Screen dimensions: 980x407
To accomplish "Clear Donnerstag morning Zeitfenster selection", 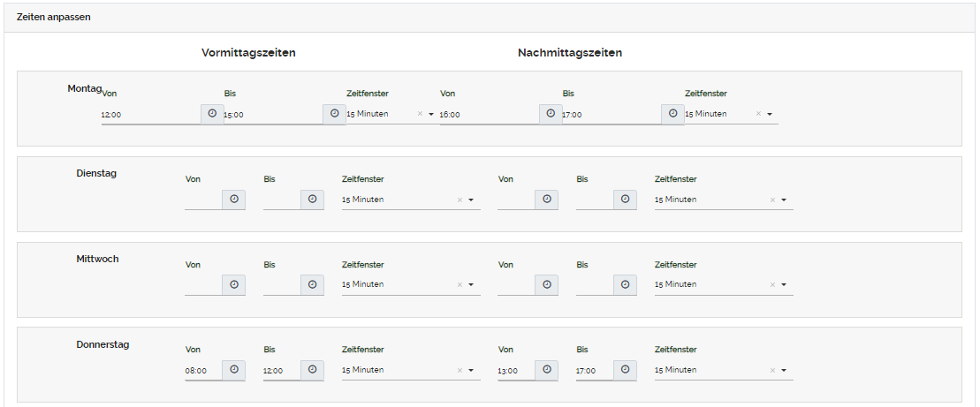I will [x=460, y=371].
